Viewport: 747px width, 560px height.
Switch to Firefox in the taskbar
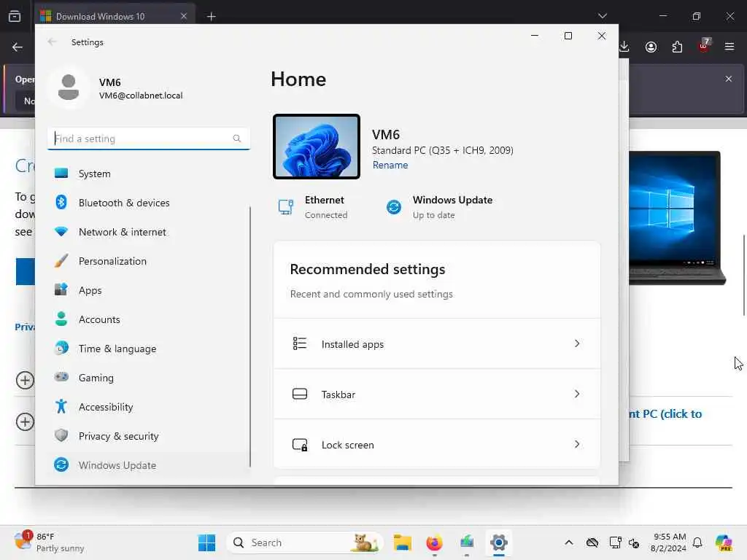click(x=434, y=542)
